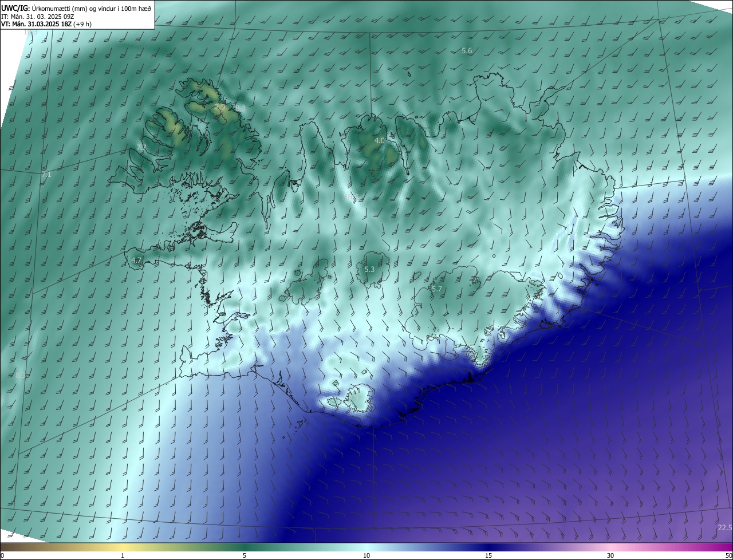
Task: Click the color scale tick label "1"
Action: click(123, 555)
